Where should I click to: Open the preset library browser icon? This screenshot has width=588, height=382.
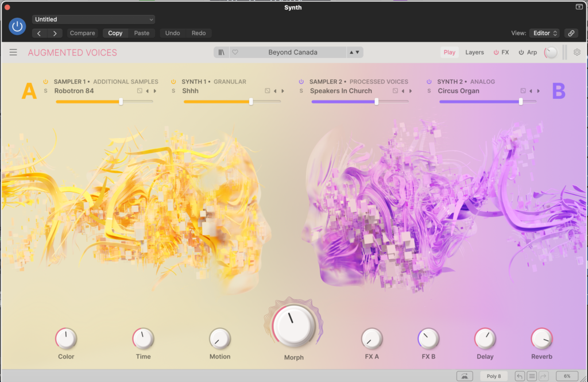tap(221, 52)
